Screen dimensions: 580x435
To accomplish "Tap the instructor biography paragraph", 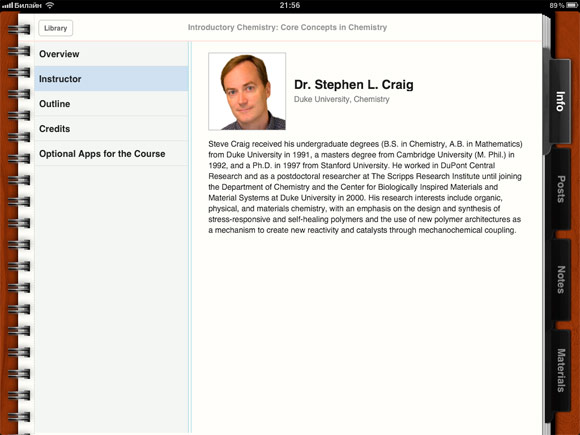I will 365,187.
